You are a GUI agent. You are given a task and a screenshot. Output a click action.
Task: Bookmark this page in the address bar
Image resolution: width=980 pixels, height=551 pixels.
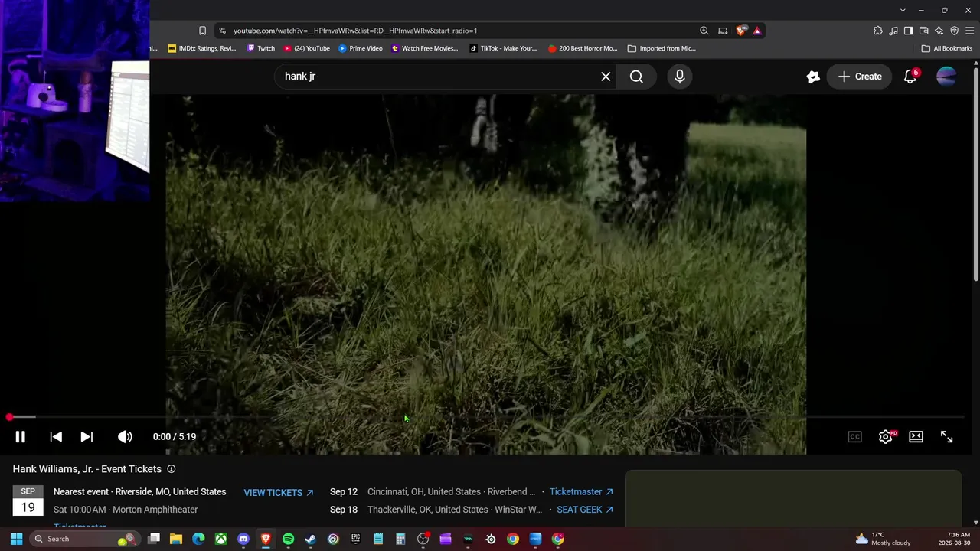[202, 31]
